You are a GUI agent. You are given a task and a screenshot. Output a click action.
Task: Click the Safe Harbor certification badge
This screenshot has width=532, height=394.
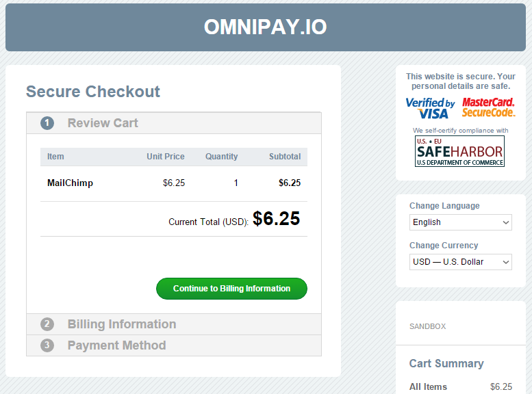pyautogui.click(x=459, y=151)
